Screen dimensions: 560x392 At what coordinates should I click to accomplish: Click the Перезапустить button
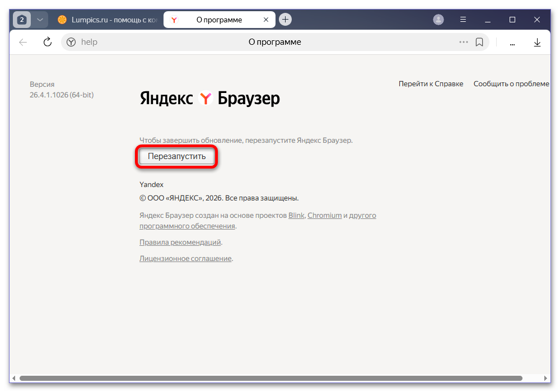coord(177,156)
